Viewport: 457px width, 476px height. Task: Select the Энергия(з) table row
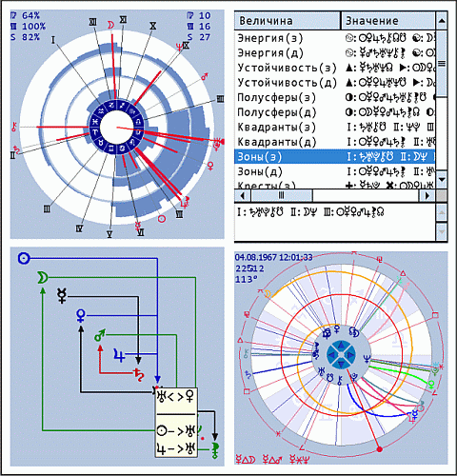pyautogui.click(x=335, y=38)
